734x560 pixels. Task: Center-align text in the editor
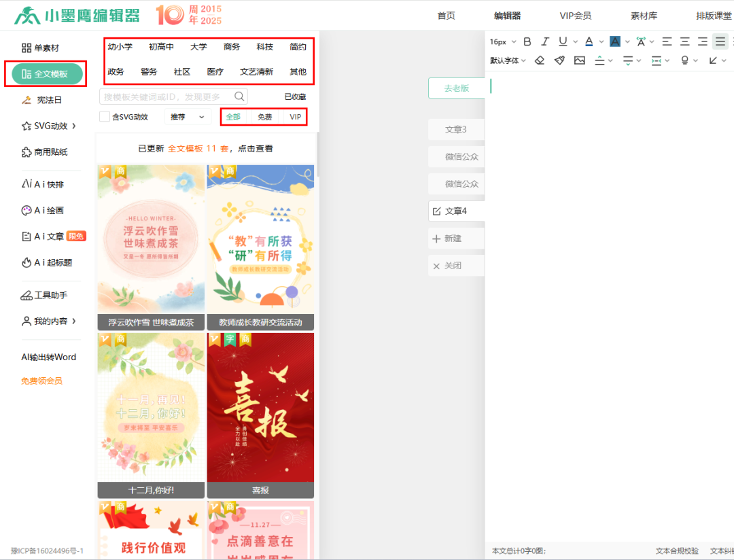(x=684, y=41)
